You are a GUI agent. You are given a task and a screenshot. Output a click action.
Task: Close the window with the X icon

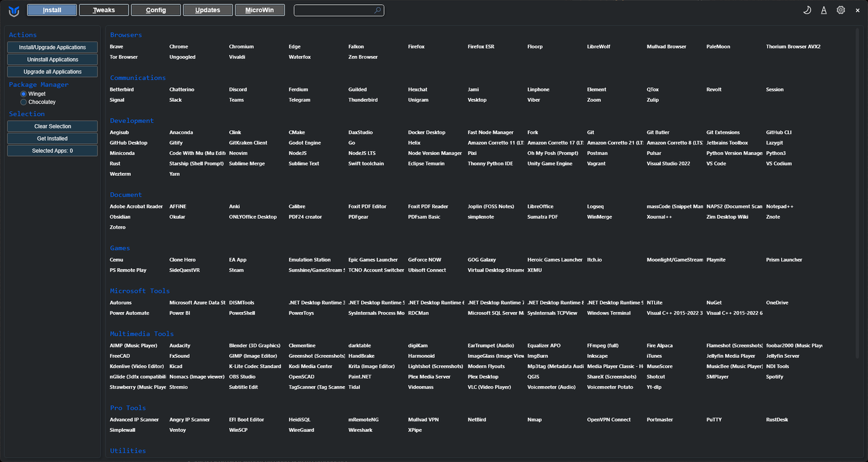(858, 10)
